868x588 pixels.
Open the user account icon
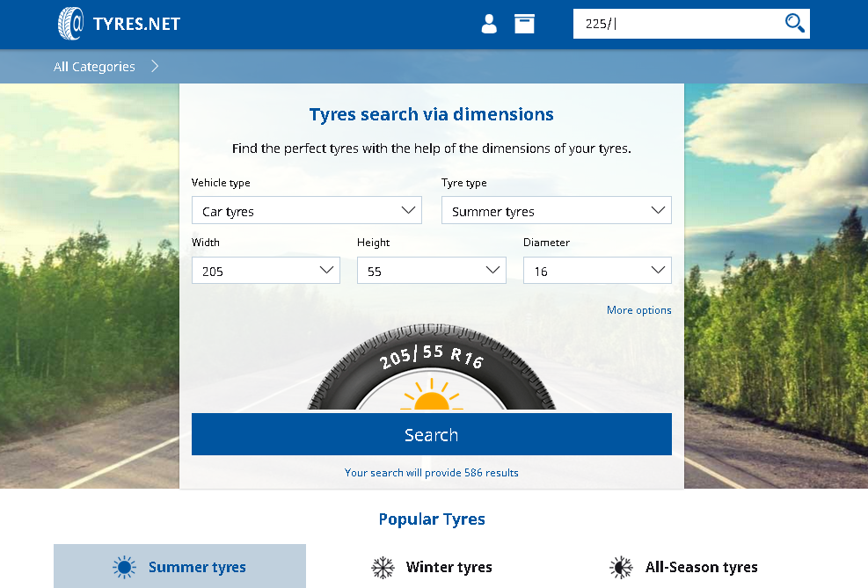click(489, 24)
